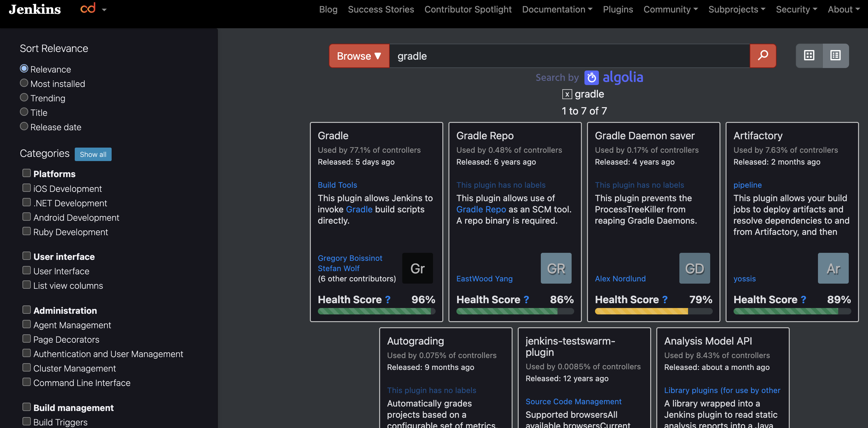Go to the Blog page

[328, 9]
